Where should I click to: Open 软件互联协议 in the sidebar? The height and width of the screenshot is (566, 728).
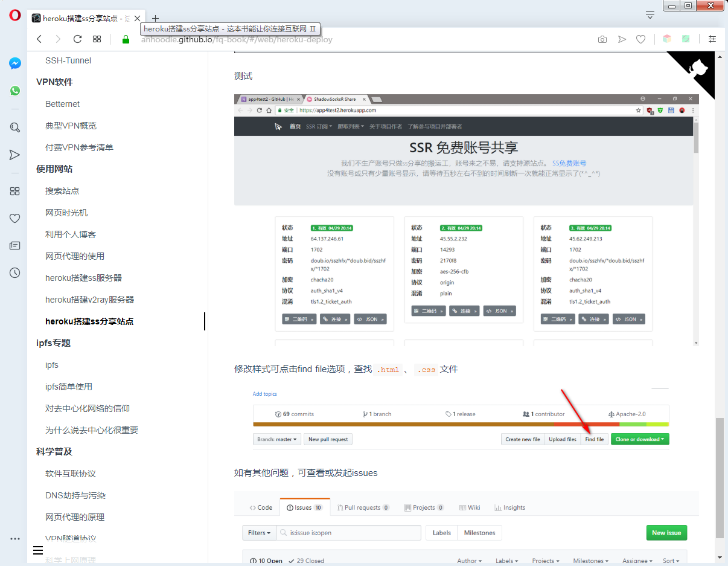pos(71,474)
